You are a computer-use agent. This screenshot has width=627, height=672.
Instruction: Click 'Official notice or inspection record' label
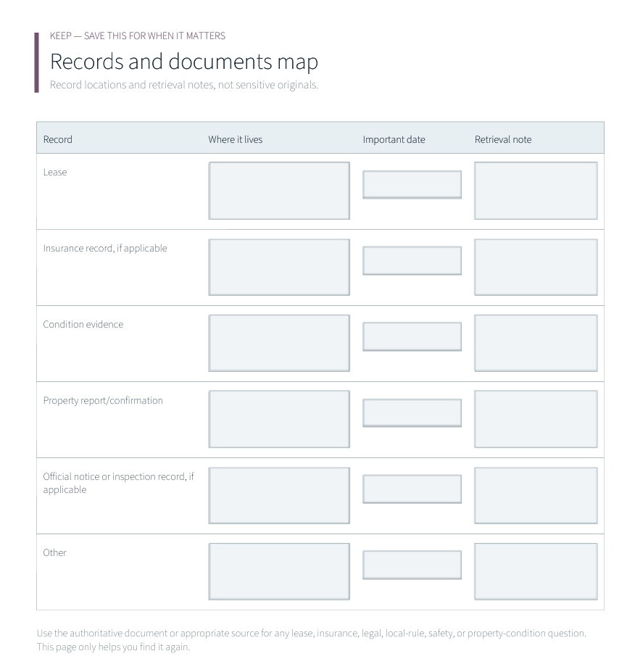(118, 483)
